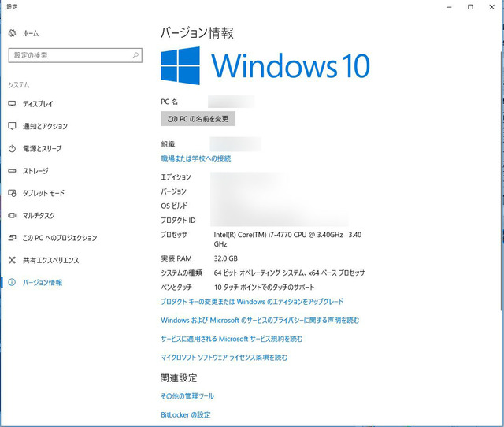Open この PC へのプロジェクション settings
504x427 pixels.
(60, 238)
